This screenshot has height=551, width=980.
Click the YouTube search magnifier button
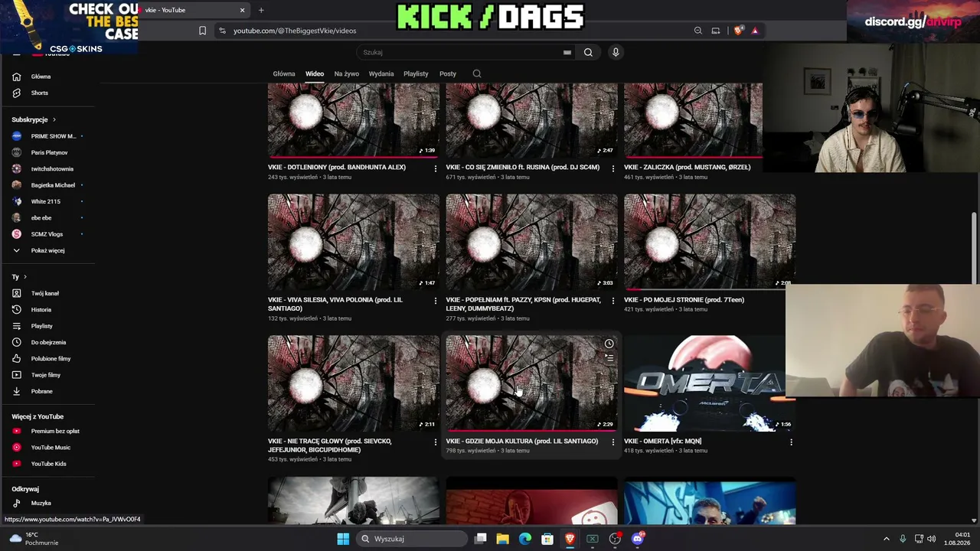(588, 52)
